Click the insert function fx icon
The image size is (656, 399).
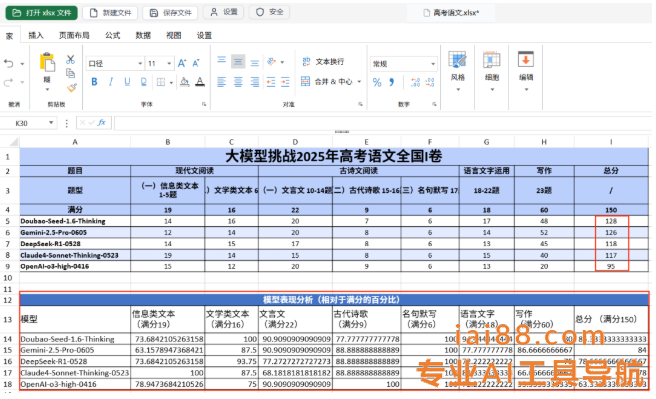click(102, 123)
